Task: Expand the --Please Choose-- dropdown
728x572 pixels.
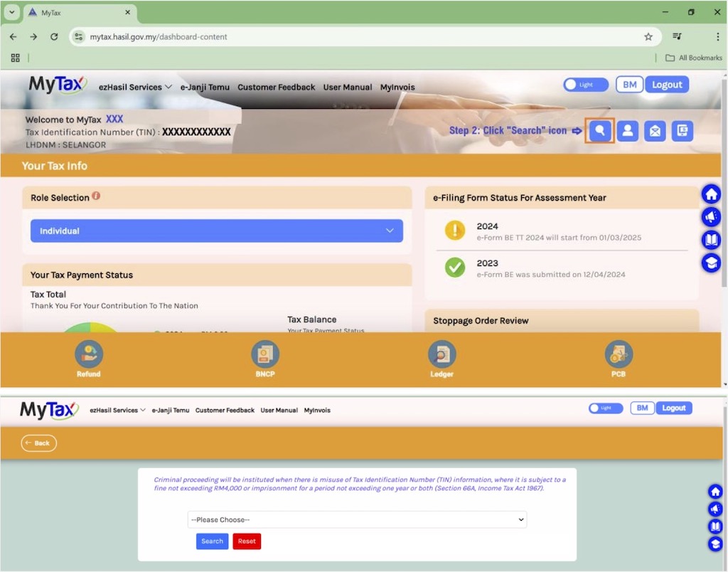Action: tap(356, 519)
